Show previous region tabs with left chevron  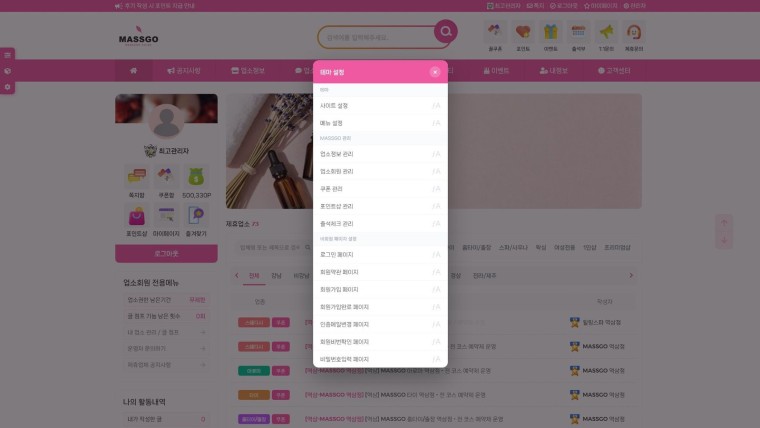tap(237, 275)
